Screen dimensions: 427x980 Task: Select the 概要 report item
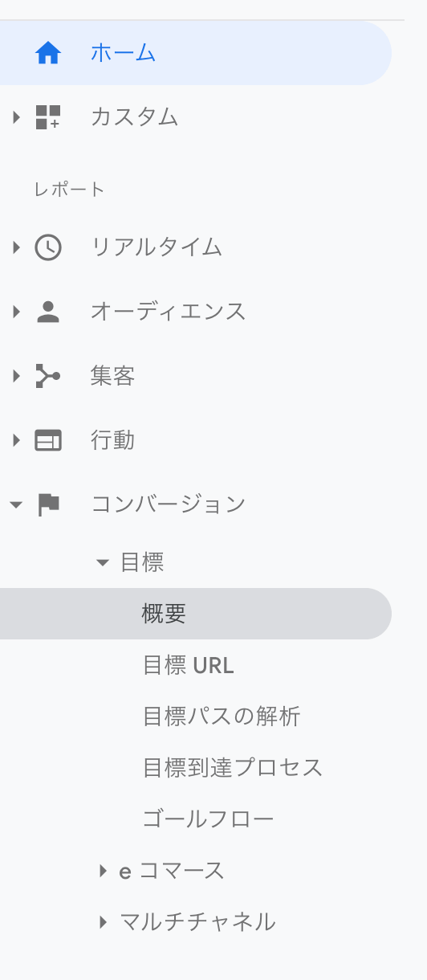coord(196,614)
